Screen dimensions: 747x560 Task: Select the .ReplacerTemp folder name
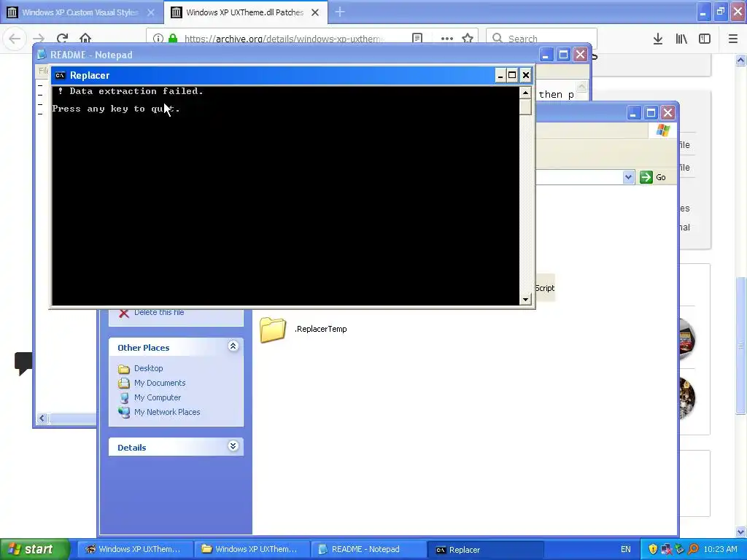[x=321, y=329]
